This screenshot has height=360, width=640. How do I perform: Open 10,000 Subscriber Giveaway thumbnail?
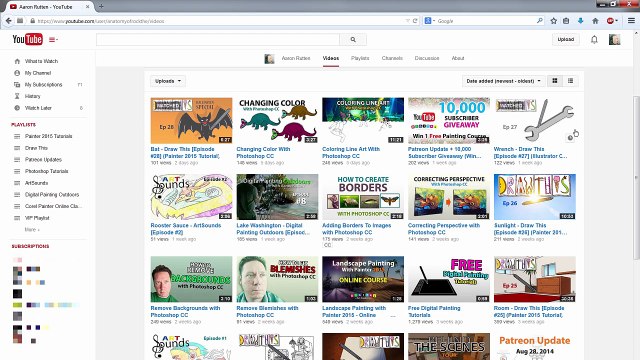tap(449, 120)
